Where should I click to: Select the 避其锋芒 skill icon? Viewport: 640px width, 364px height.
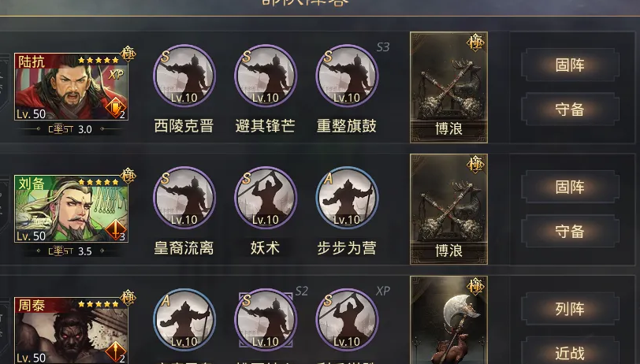(x=266, y=76)
